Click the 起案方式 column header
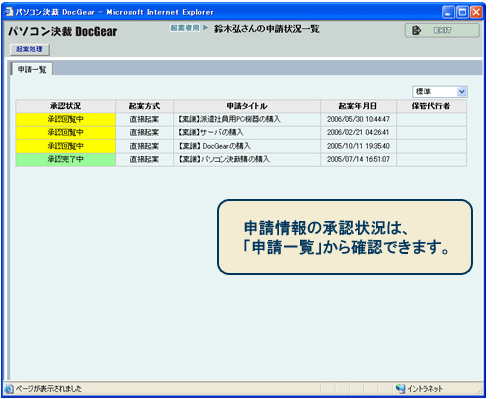 click(x=144, y=106)
